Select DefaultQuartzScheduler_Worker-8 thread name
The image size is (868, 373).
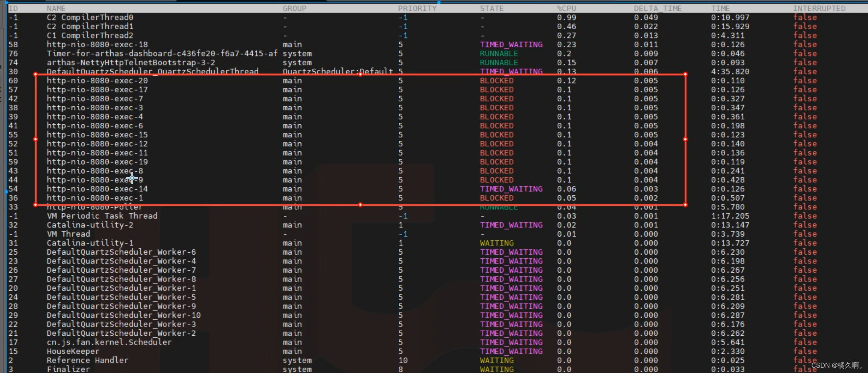121,279
